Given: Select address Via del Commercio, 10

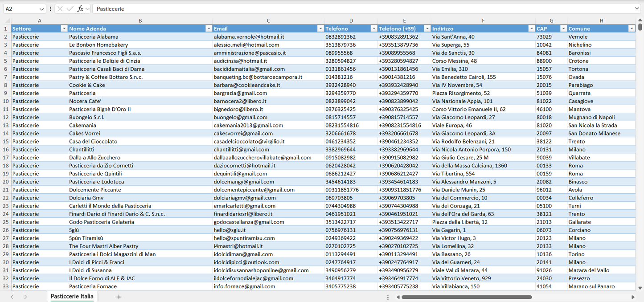Looking at the screenshot, I should pyautogui.click(x=483, y=198).
